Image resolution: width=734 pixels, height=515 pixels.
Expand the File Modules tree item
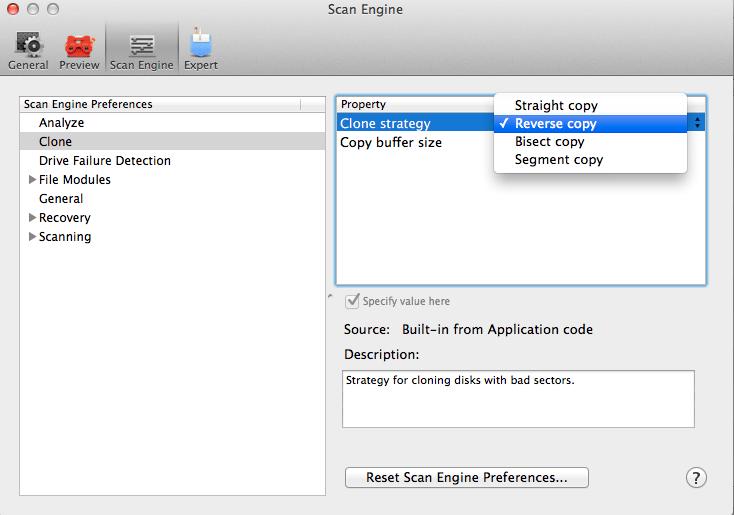point(33,180)
